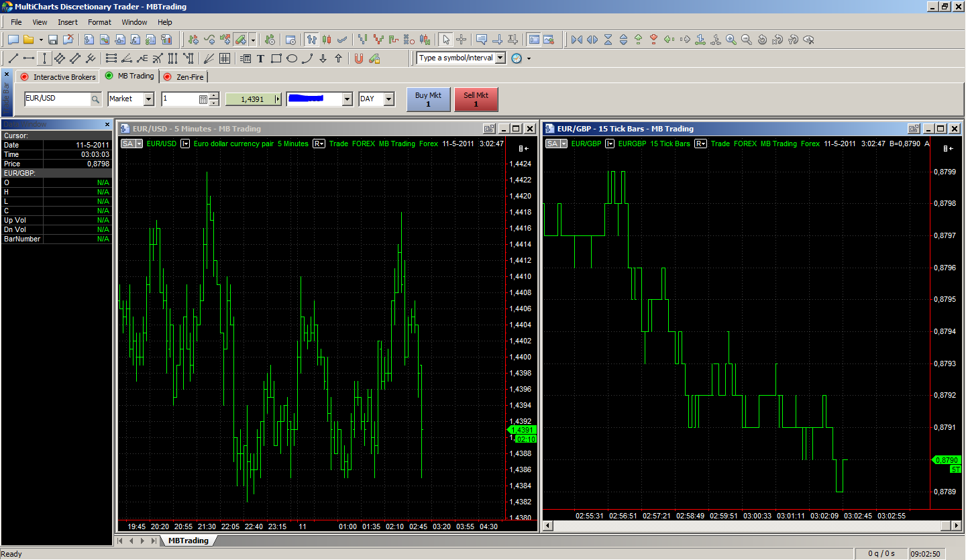Open the Window menu

(134, 22)
